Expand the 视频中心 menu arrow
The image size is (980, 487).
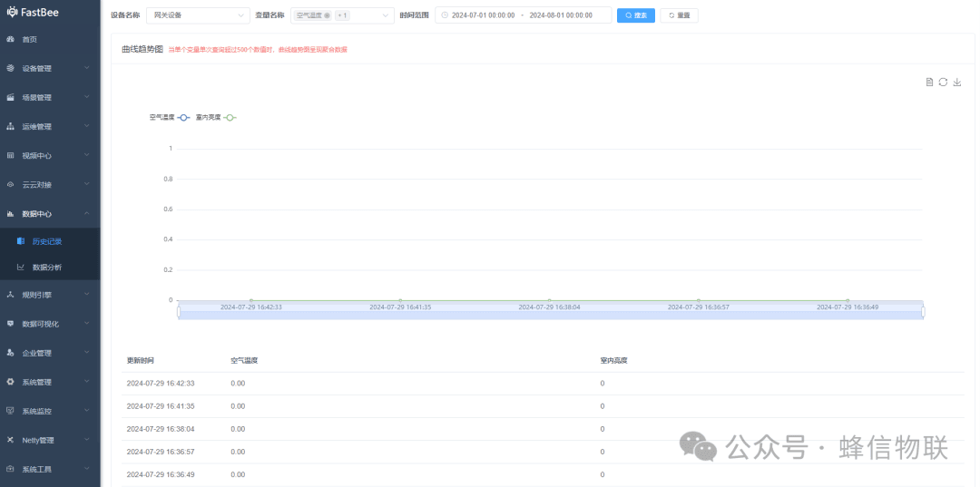tap(87, 155)
